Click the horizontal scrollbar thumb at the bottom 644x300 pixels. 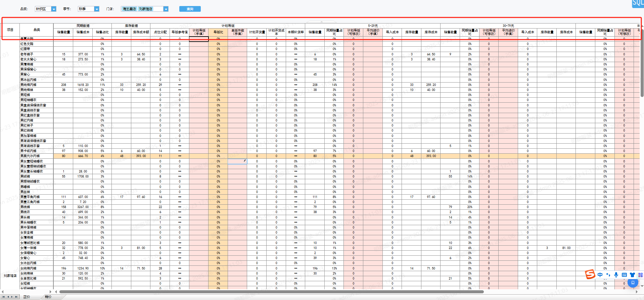pyautogui.click(x=271, y=292)
